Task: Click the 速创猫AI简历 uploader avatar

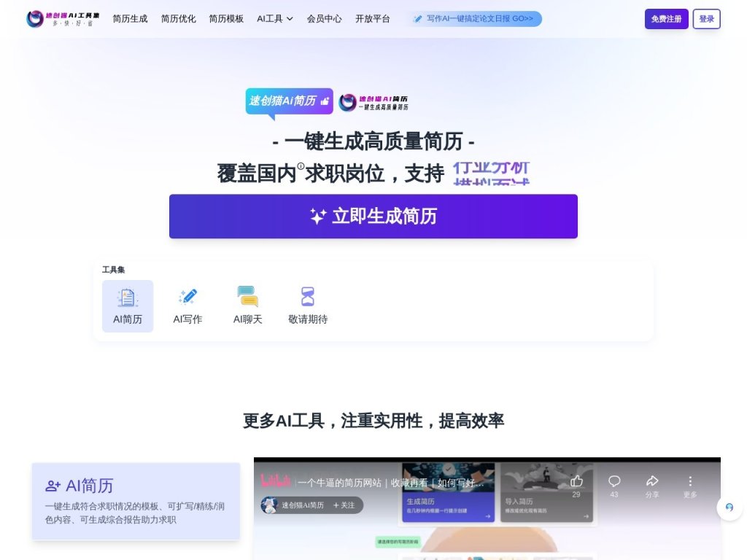Action: (270, 505)
